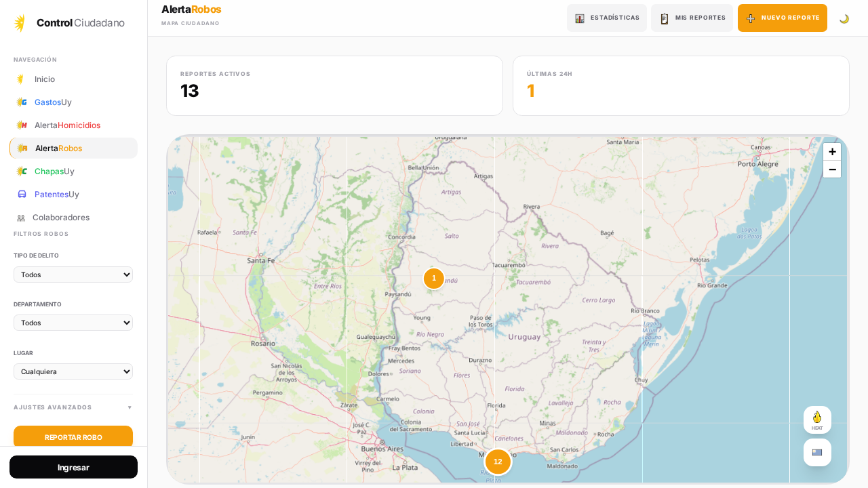
Task: Toggle the Heat map layer
Action: (x=817, y=420)
